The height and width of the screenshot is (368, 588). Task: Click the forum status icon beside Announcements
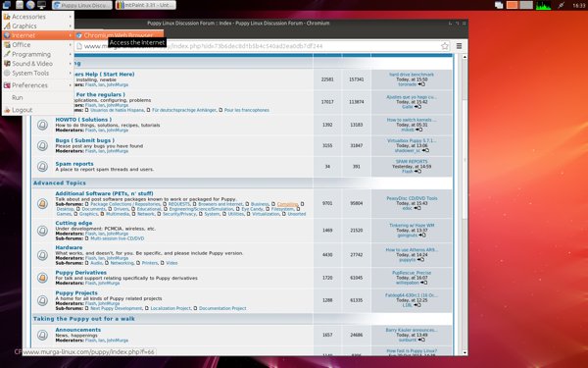(x=42, y=335)
